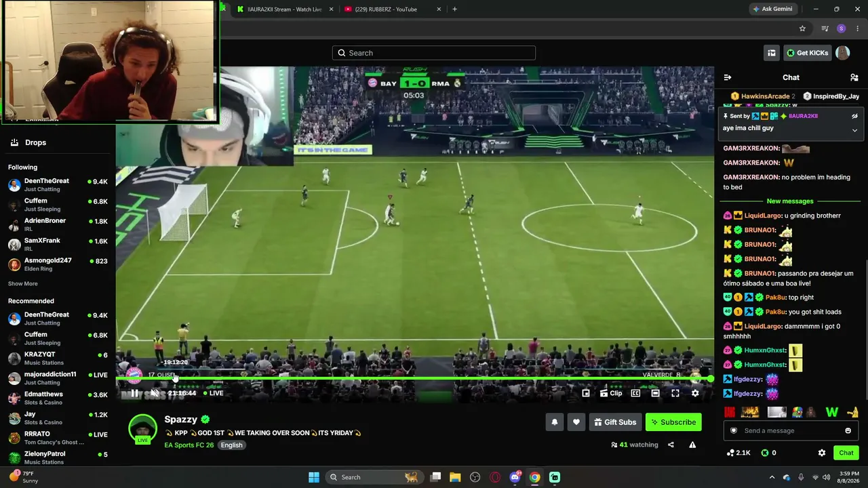Image resolution: width=868 pixels, height=488 pixels.
Task: Insert the clown Pepe quick emote
Action: click(x=797, y=412)
